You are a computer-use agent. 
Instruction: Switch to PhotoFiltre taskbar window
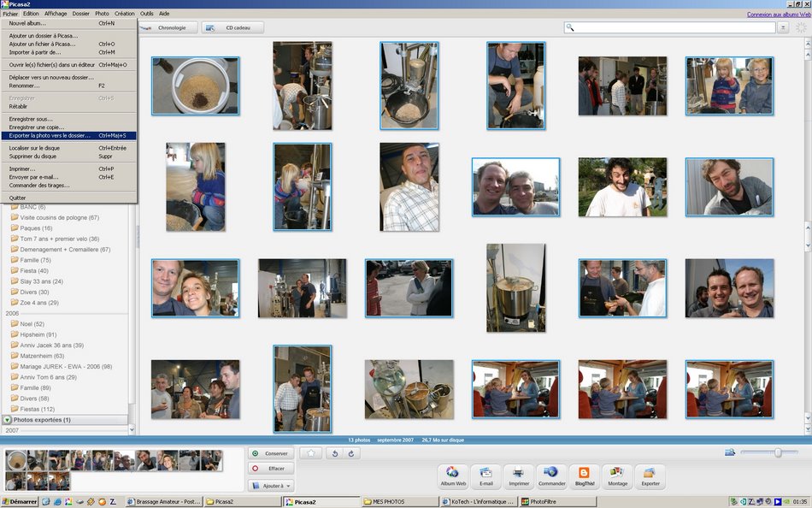(x=558, y=501)
